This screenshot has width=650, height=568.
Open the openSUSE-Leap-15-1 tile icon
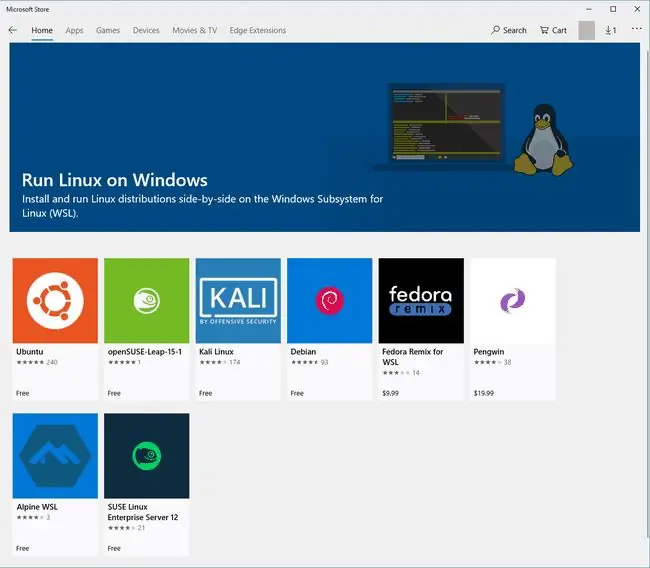pos(147,301)
